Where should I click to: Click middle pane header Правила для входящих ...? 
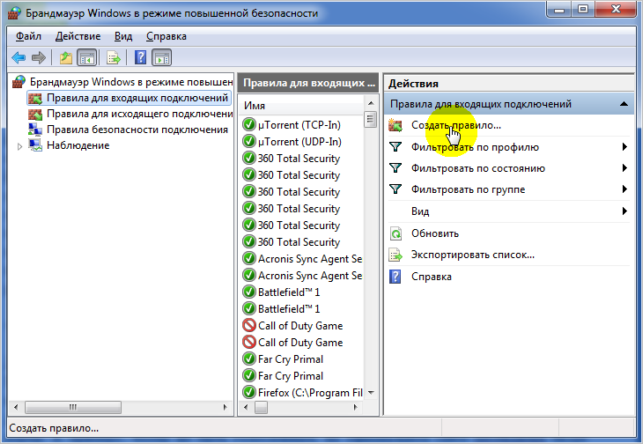(308, 83)
